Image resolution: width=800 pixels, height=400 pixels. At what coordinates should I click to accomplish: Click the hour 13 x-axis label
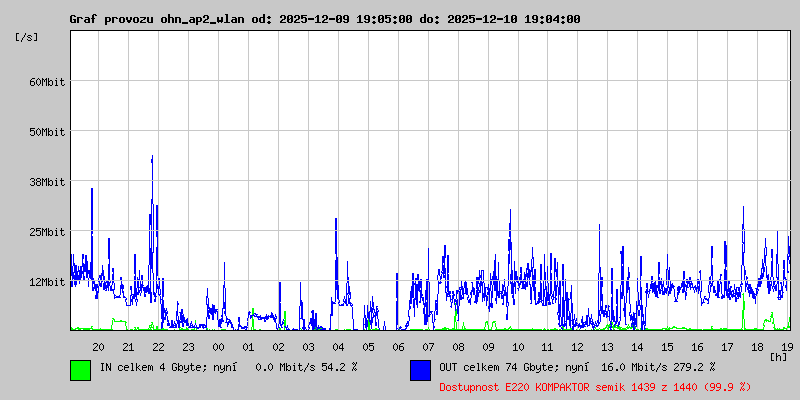click(x=607, y=347)
